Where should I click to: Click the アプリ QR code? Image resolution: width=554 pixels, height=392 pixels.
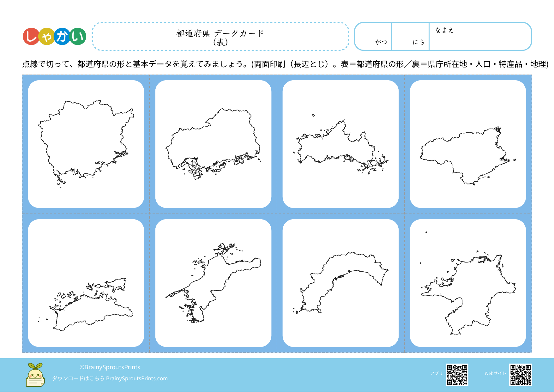[x=457, y=375]
